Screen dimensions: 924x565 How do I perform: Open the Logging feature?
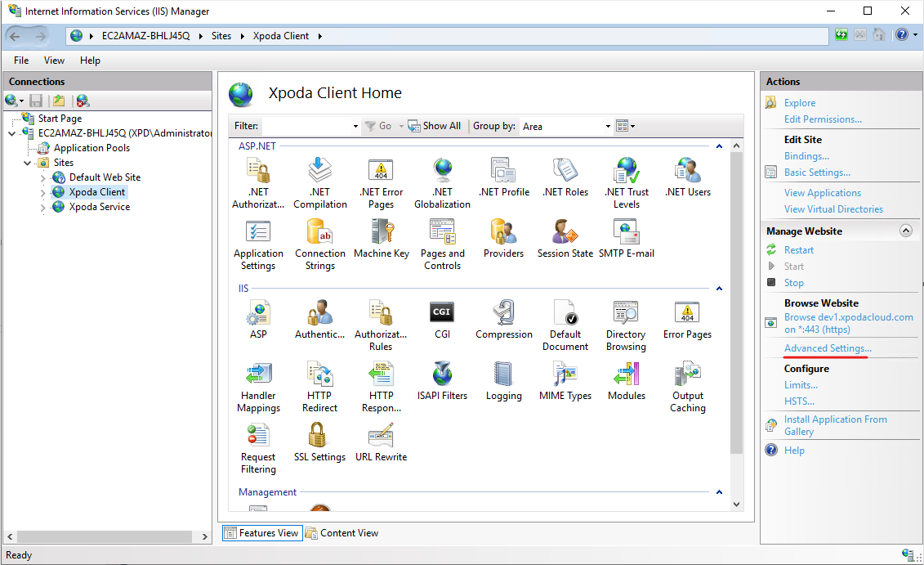coord(504,381)
